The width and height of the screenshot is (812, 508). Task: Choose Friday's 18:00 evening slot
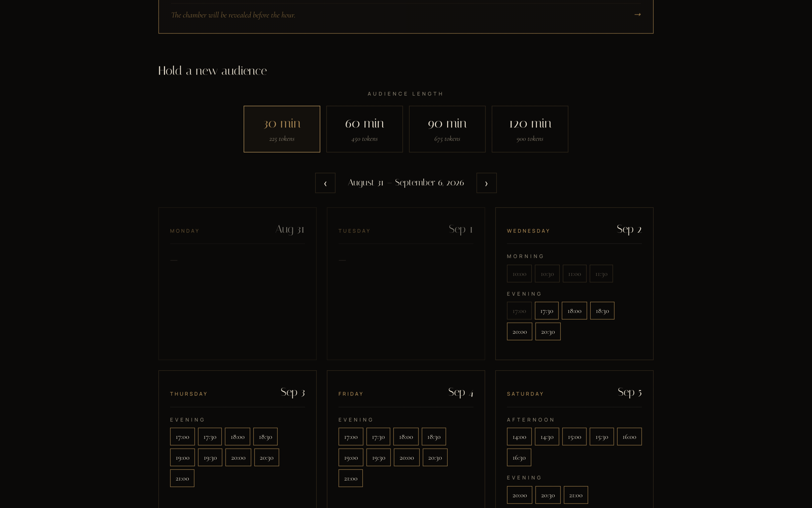point(406,437)
